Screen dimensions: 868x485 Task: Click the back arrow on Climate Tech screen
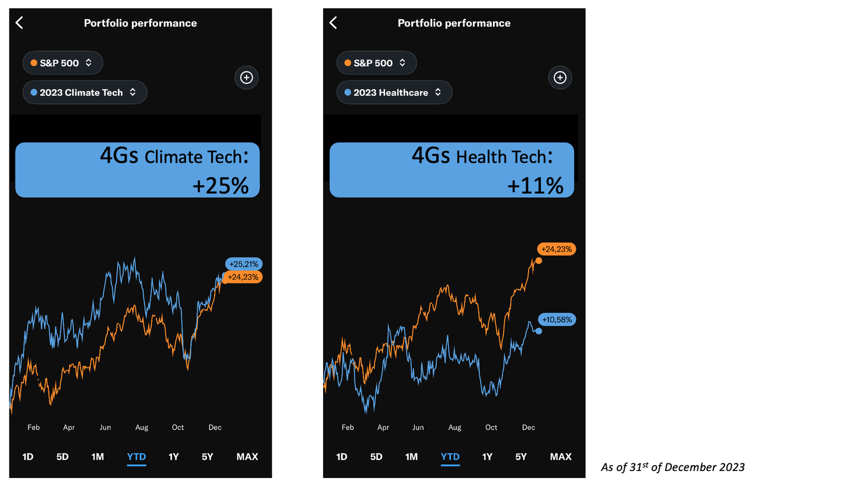pos(19,22)
